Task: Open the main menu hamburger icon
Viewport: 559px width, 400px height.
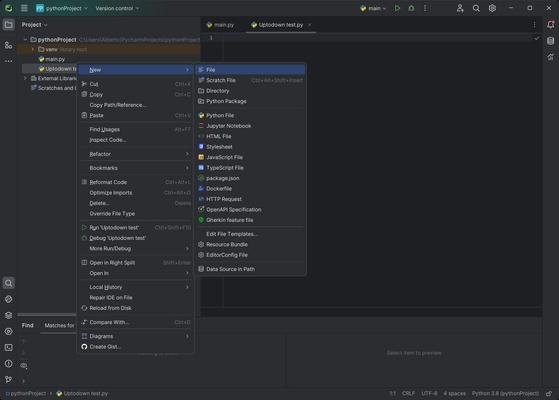Action: [x=24, y=8]
